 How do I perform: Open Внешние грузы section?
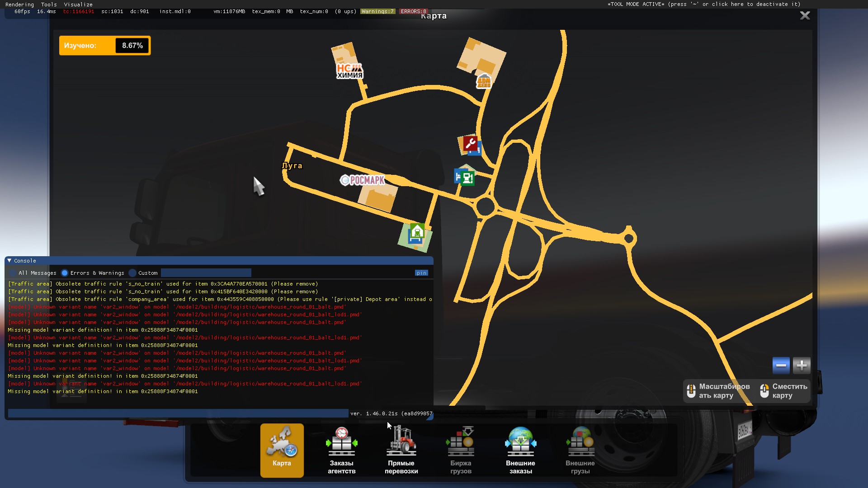(580, 450)
